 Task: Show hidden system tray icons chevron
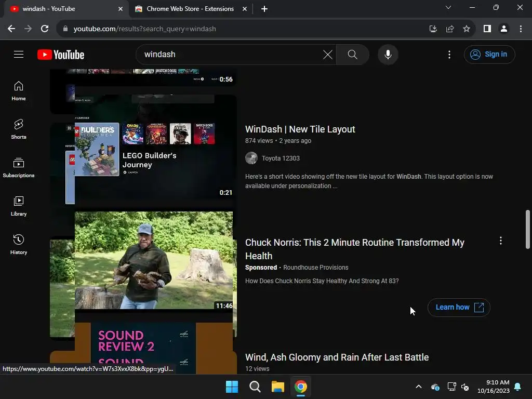click(419, 387)
